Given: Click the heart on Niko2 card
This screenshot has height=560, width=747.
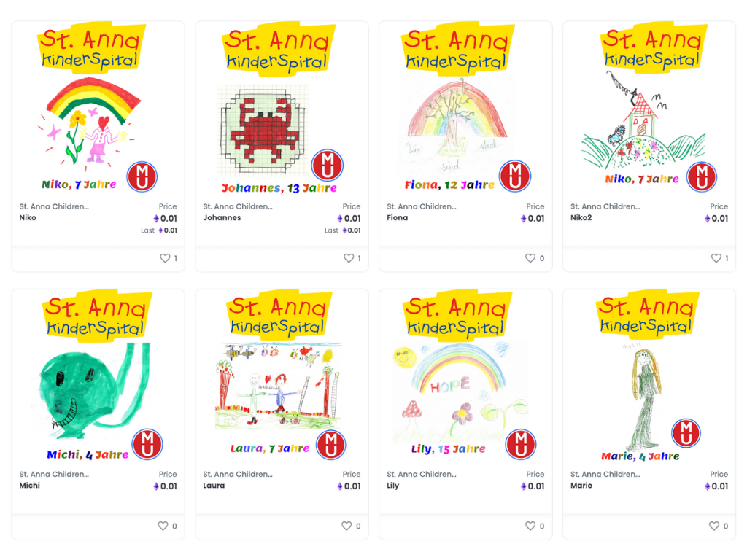Looking at the screenshot, I should point(716,258).
